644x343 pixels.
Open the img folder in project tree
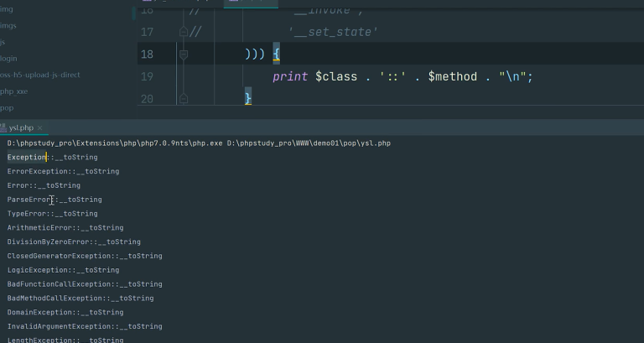pos(7,9)
